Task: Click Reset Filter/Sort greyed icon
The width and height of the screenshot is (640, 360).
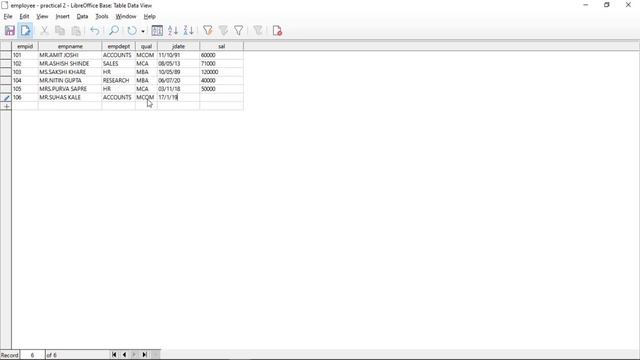Action: point(258,31)
